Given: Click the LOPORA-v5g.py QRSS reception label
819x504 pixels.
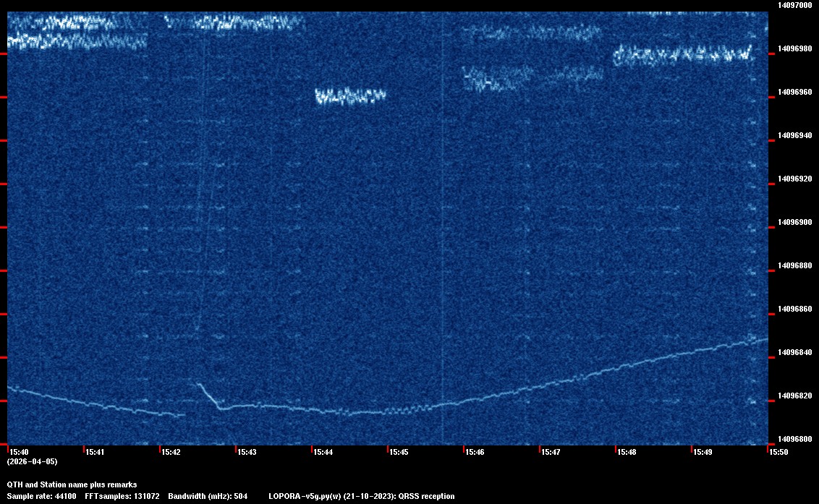Looking at the screenshot, I should pos(361,496).
